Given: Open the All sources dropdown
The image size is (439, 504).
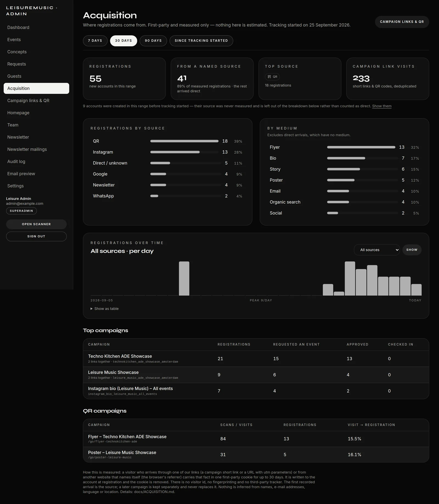Looking at the screenshot, I should tap(377, 250).
